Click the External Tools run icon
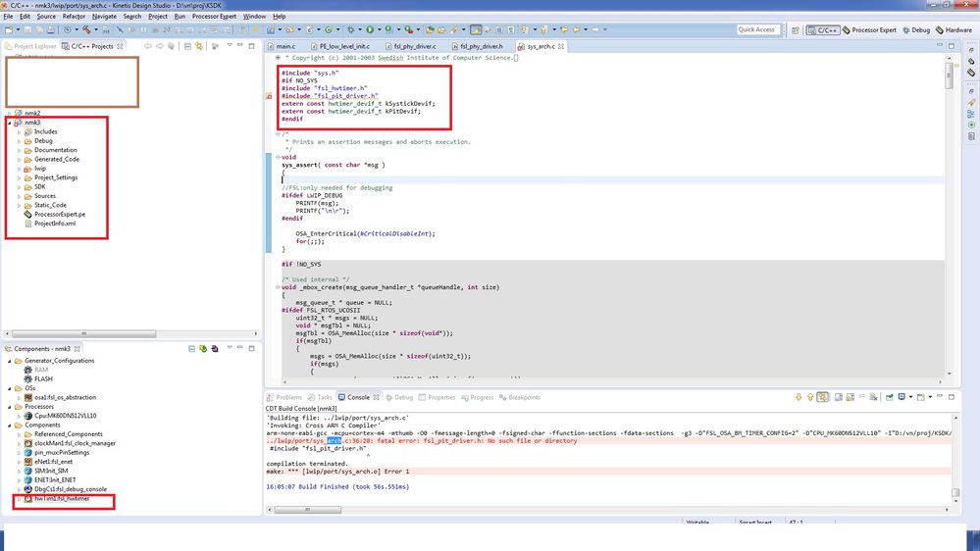Image resolution: width=980 pixels, height=551 pixels. click(x=407, y=29)
